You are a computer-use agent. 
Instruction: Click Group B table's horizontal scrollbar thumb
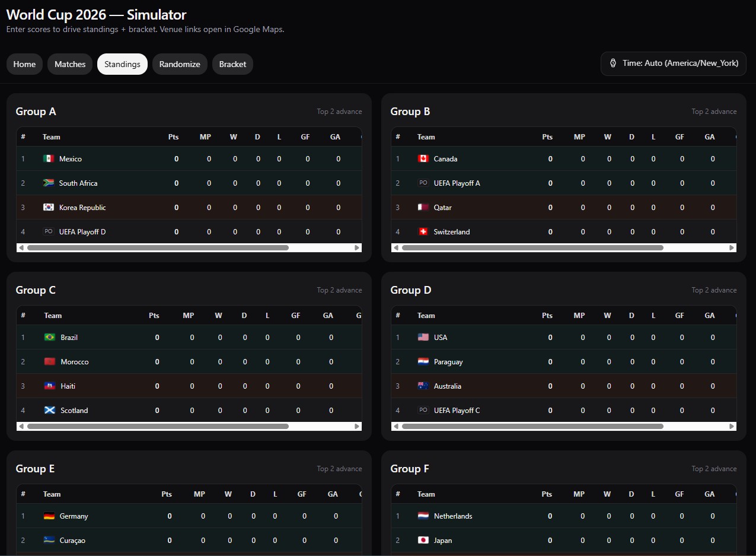(x=532, y=247)
